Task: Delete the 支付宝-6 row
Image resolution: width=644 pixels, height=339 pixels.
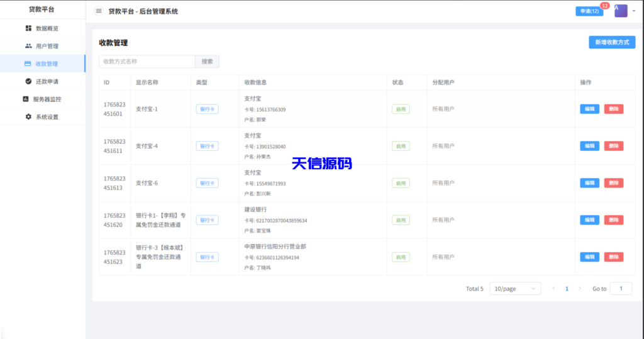Action: (614, 183)
